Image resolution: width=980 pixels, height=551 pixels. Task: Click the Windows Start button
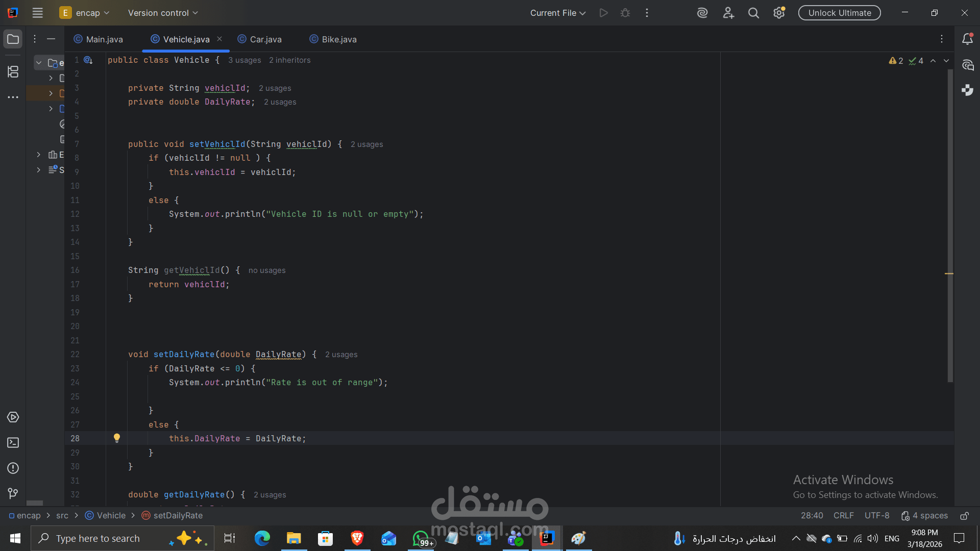[x=15, y=538]
